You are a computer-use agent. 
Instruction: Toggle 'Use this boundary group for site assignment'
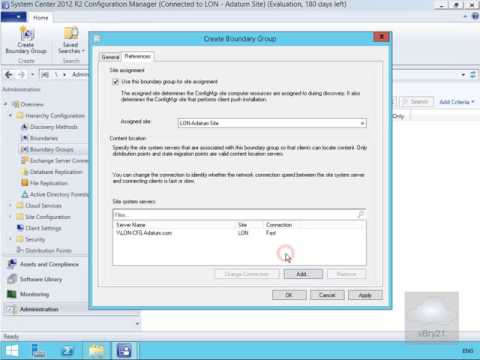point(116,82)
